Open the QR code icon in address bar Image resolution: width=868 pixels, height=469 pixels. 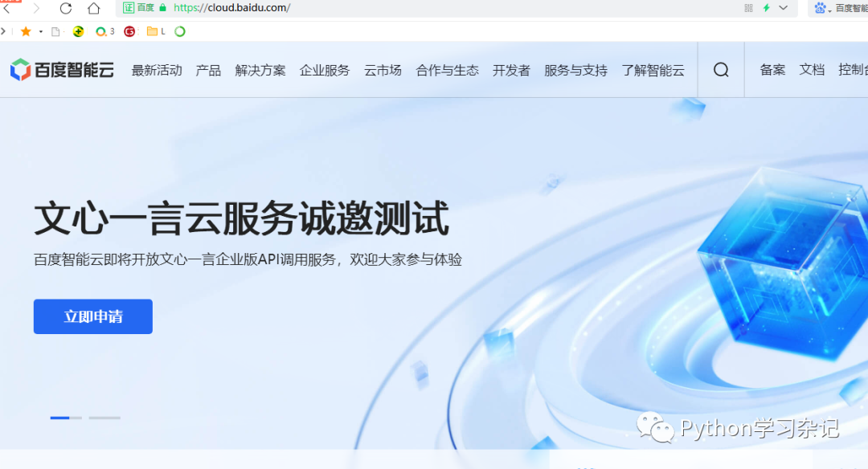click(748, 8)
